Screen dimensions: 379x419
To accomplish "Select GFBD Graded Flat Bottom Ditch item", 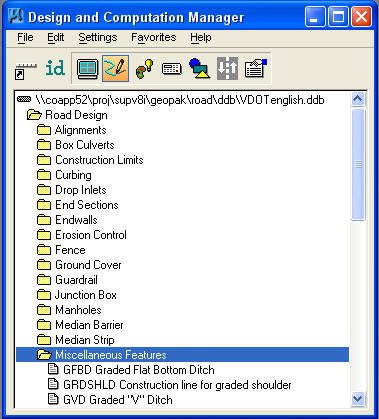I will coord(139,370).
